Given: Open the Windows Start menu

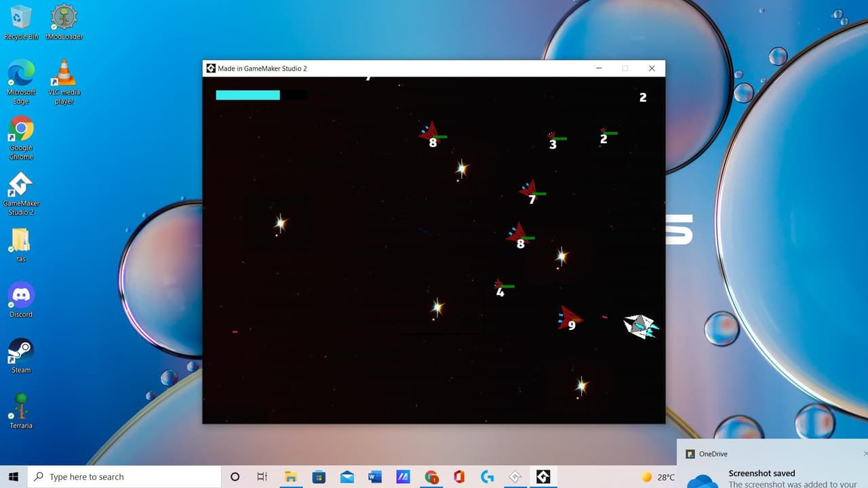Looking at the screenshot, I should point(13,476).
